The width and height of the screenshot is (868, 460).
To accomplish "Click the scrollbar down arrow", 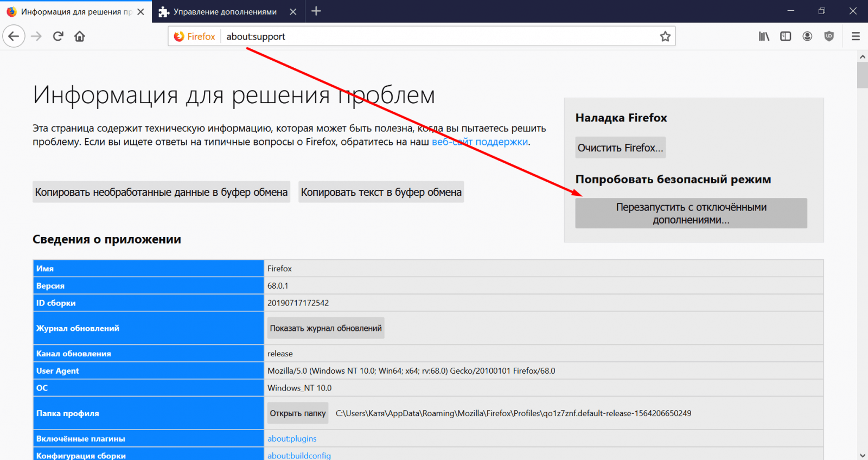I will [862, 455].
